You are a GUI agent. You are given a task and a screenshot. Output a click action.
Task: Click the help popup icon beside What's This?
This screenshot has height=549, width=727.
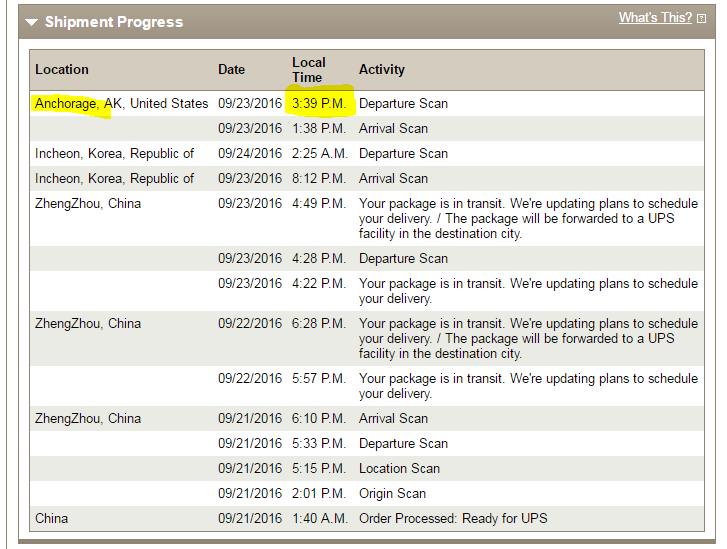point(701,19)
